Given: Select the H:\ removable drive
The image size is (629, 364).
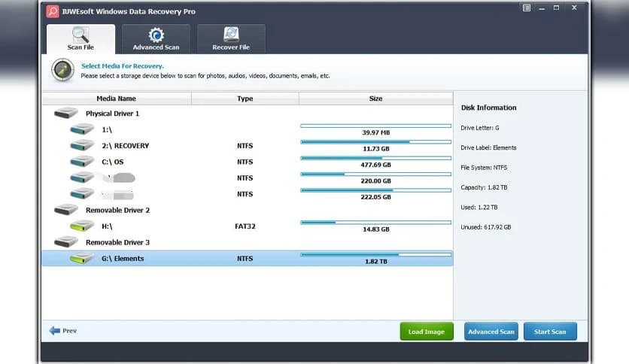Looking at the screenshot, I should [x=248, y=226].
